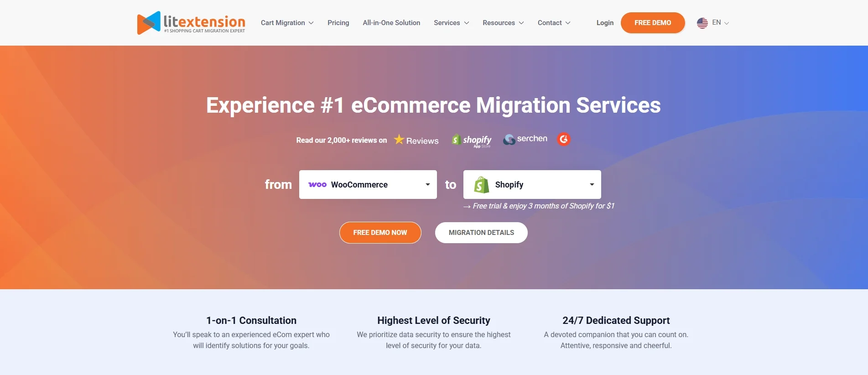Open the All-in-One Solution page
This screenshot has width=868, height=375.
point(391,23)
